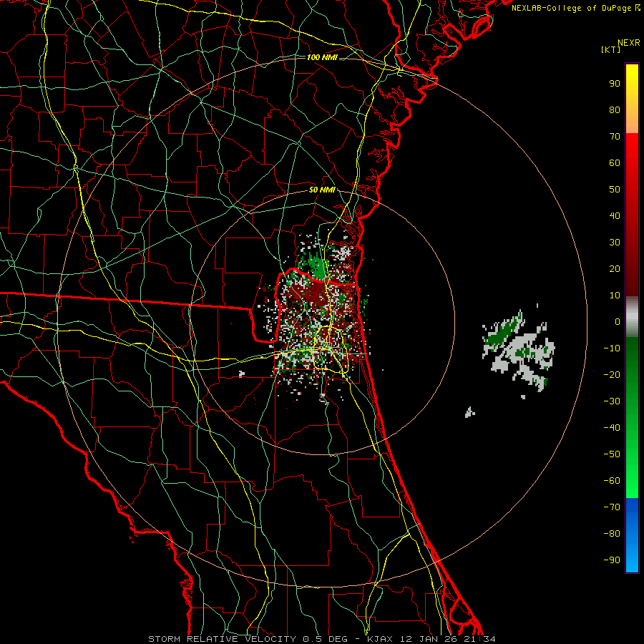The width and height of the screenshot is (644, 644).
Task: Click the 90 value on the velocity scale
Action: (615, 84)
